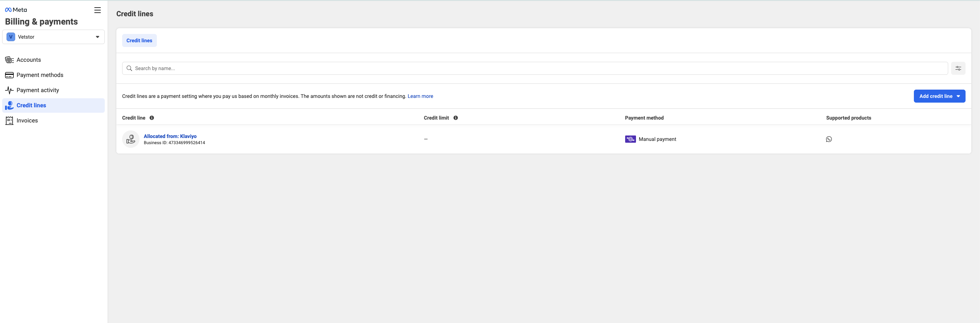Click the Meta logo

tap(16, 10)
